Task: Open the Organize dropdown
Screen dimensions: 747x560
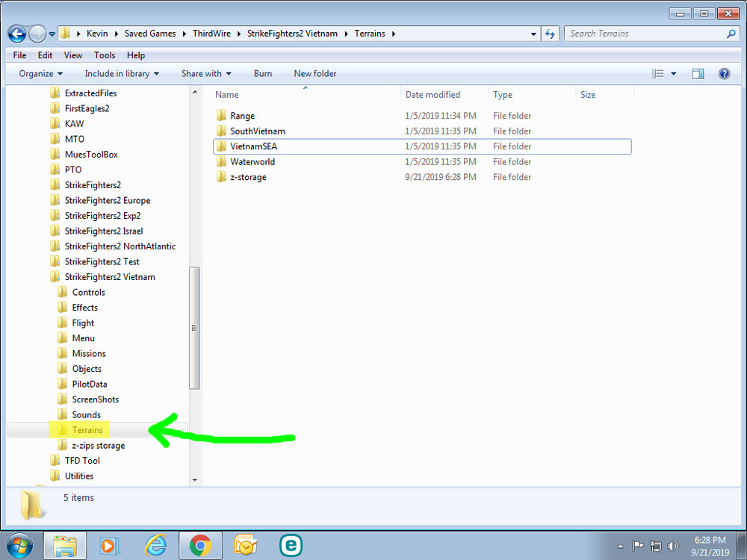Action: [x=40, y=73]
